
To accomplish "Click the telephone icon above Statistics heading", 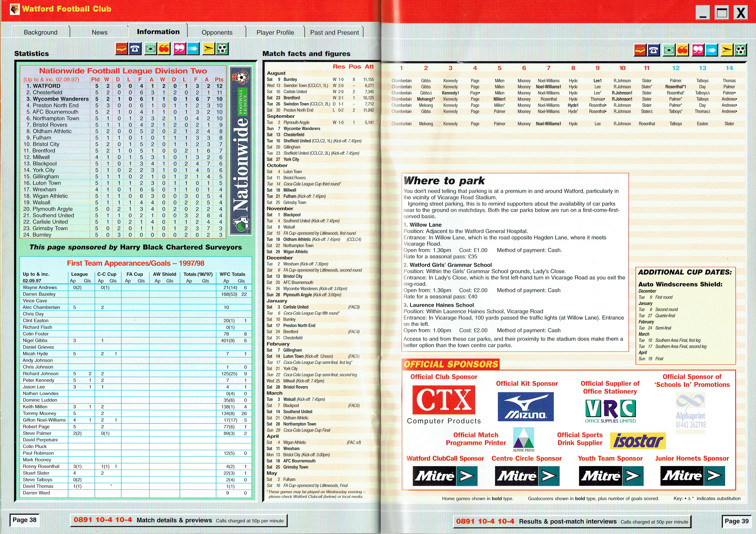I will pyautogui.click(x=135, y=49).
